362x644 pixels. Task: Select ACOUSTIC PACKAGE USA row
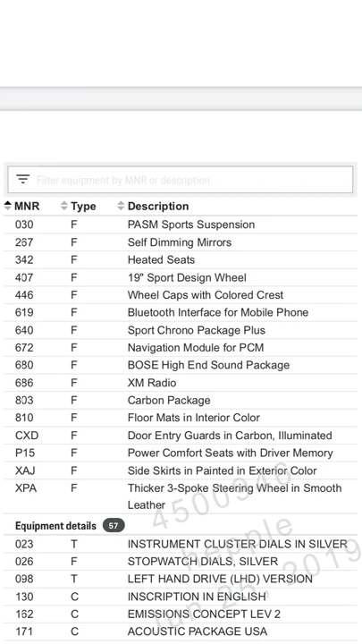[181, 631]
